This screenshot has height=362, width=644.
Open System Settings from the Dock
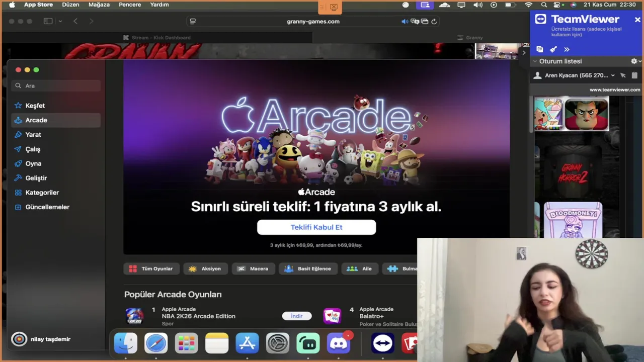click(278, 343)
